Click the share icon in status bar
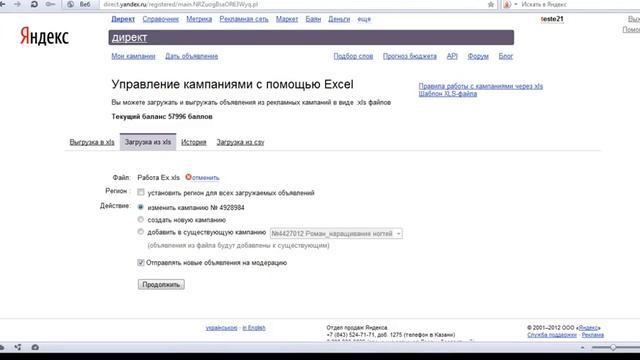Viewport: 640px width, 360px height. pyautogui.click(x=18, y=347)
